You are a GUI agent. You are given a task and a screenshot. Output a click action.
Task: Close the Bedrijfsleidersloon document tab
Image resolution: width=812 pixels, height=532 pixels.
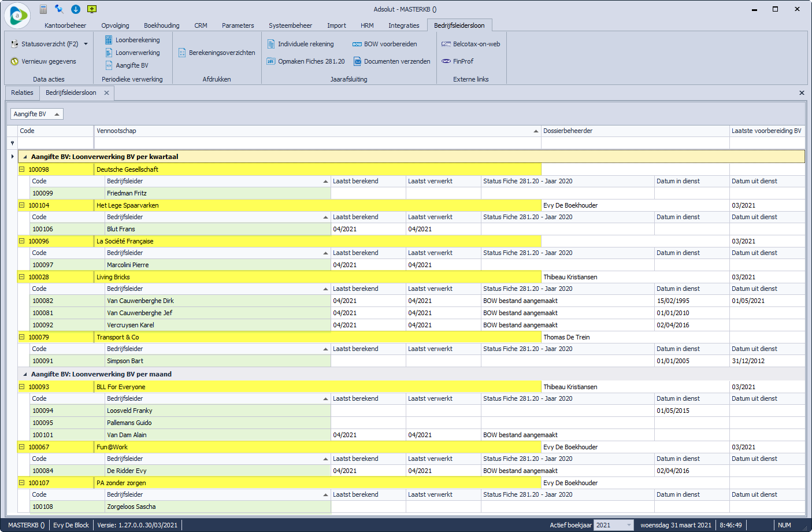pos(106,93)
